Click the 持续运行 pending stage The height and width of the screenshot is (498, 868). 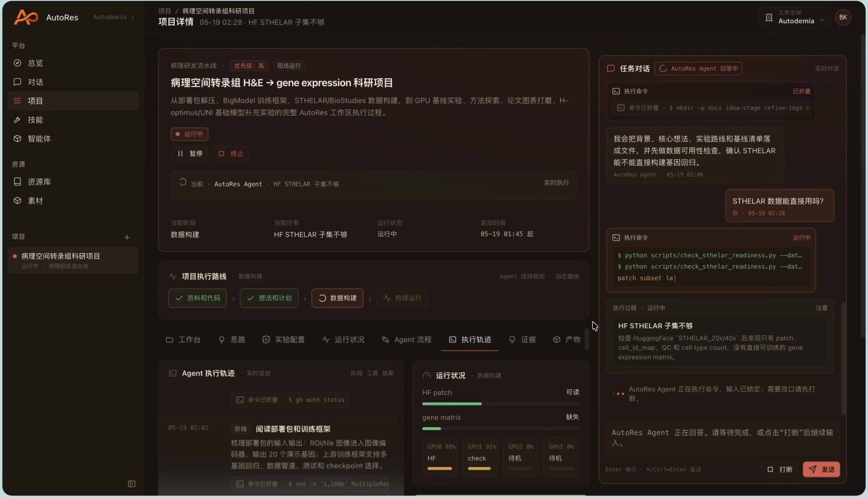pyautogui.click(x=402, y=298)
